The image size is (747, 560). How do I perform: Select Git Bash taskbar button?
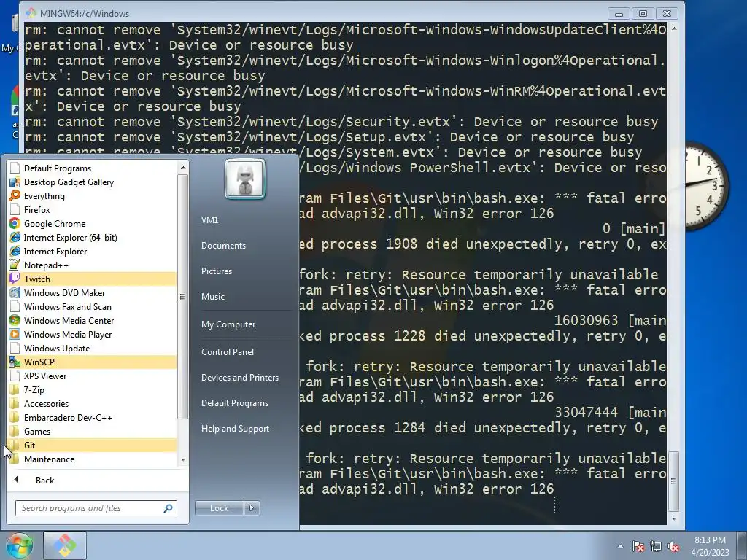point(65,545)
